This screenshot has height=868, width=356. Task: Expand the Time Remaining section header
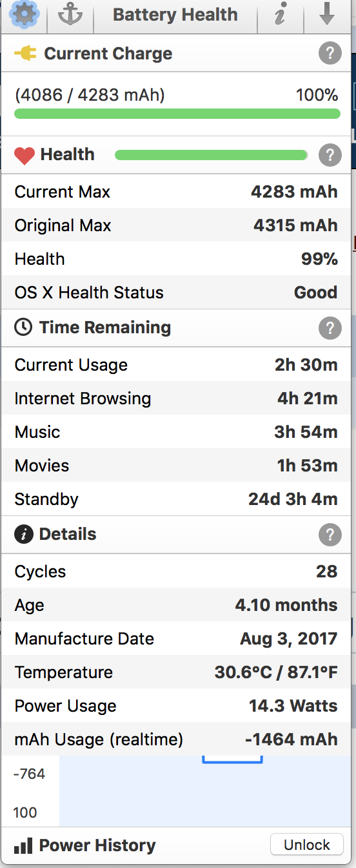click(x=178, y=328)
